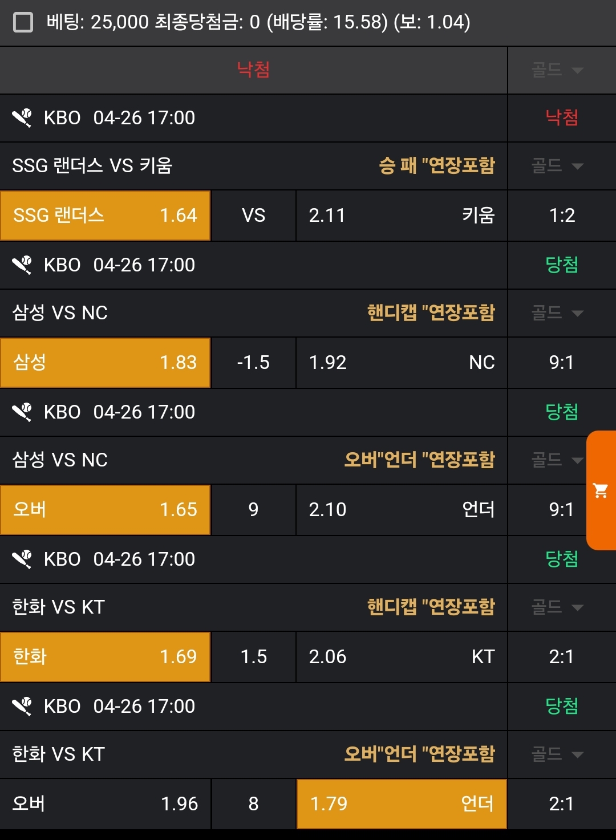Click baseball icon on 삼성 VS NC over/under row
The image size is (616, 840).
tap(22, 412)
